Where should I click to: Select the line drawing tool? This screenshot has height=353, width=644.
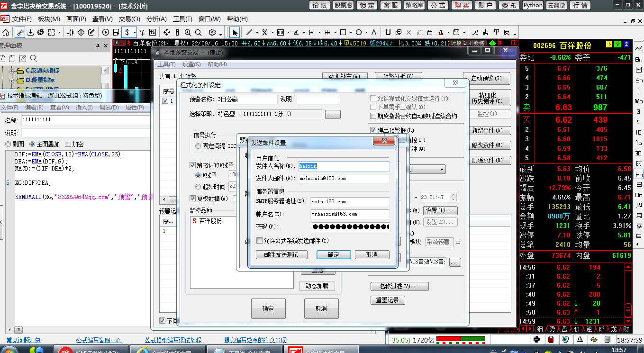(x=249, y=32)
